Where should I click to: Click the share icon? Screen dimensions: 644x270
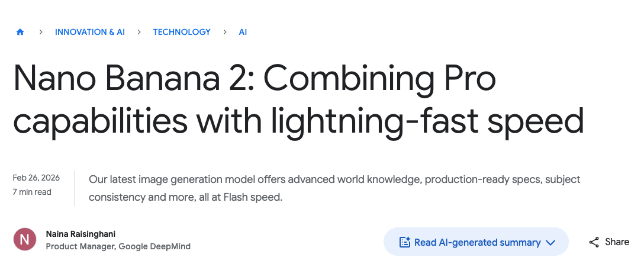[594, 242]
